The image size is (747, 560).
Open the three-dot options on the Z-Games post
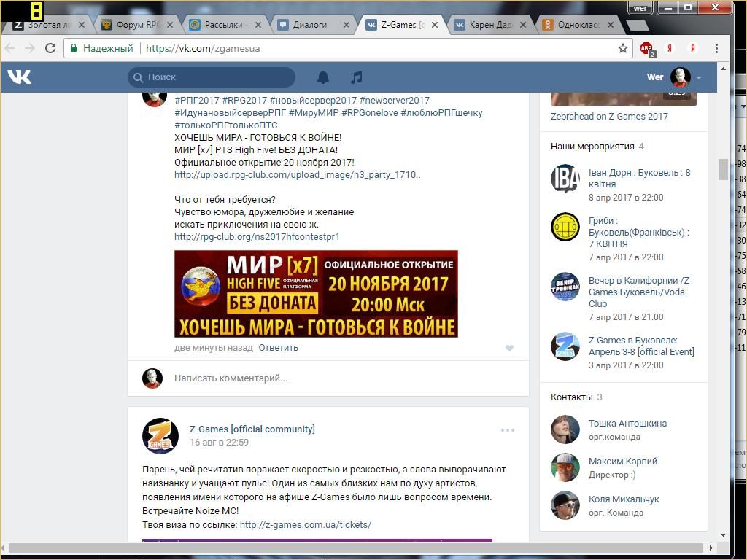508,430
